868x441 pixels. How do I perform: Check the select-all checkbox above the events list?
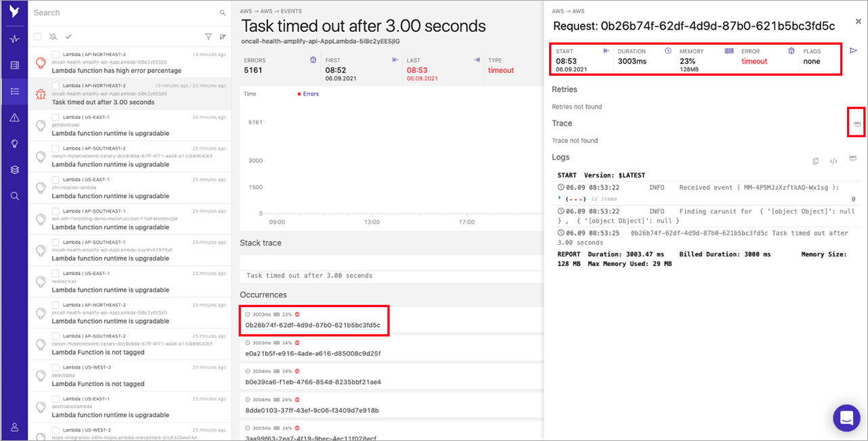37,37
